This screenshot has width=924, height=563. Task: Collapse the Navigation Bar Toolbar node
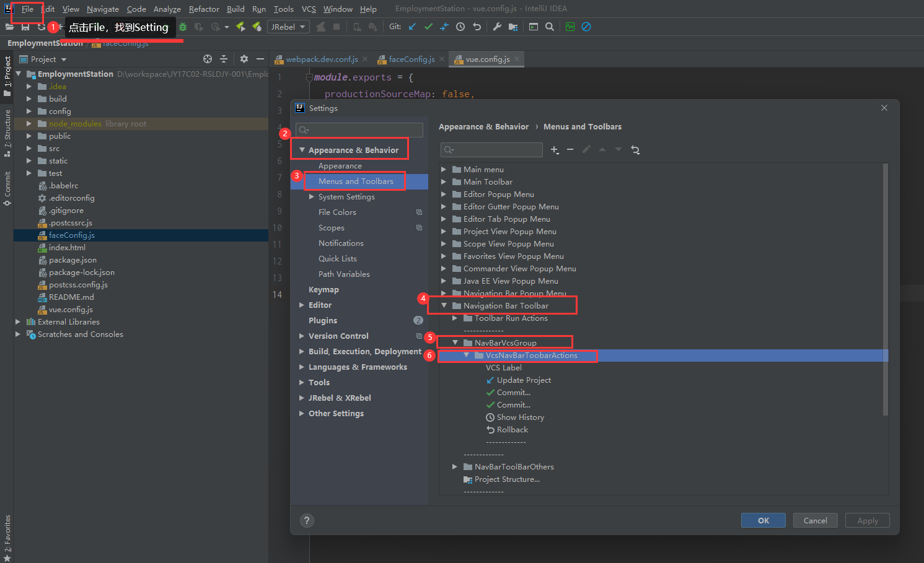pos(444,306)
